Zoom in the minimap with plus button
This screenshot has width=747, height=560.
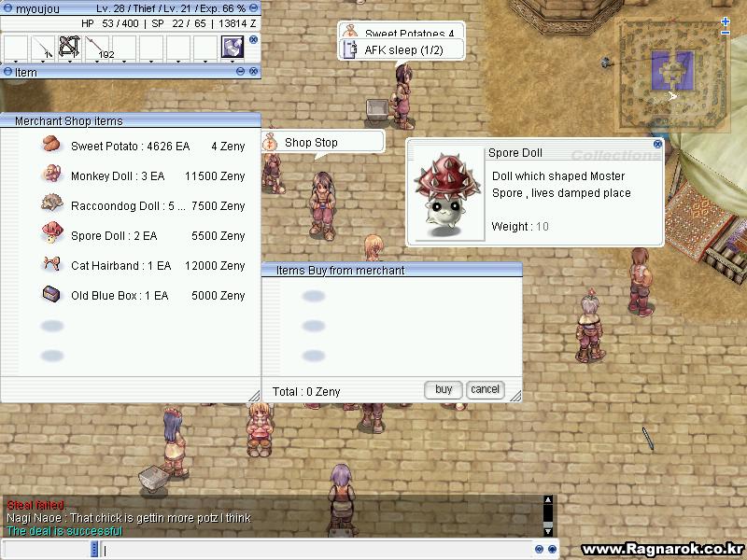click(x=726, y=21)
